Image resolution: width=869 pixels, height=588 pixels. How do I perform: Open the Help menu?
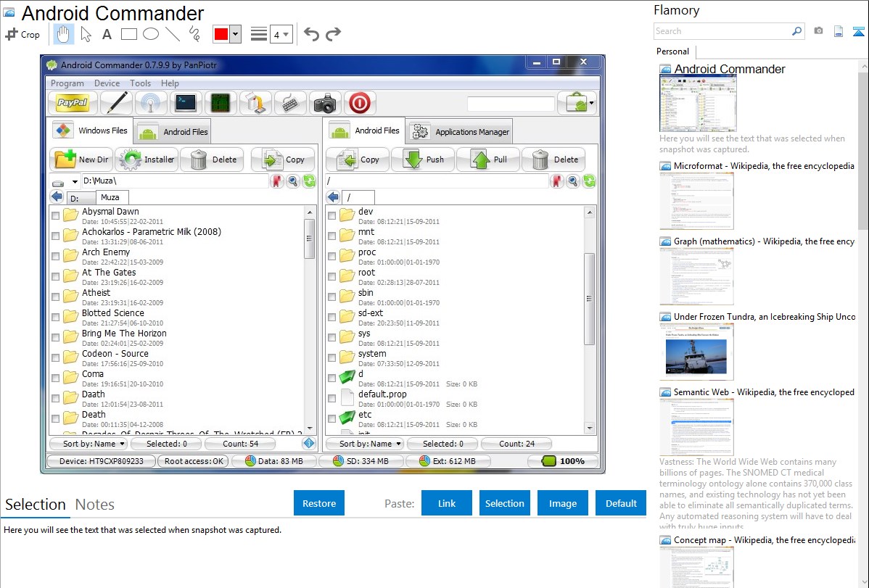(x=170, y=83)
